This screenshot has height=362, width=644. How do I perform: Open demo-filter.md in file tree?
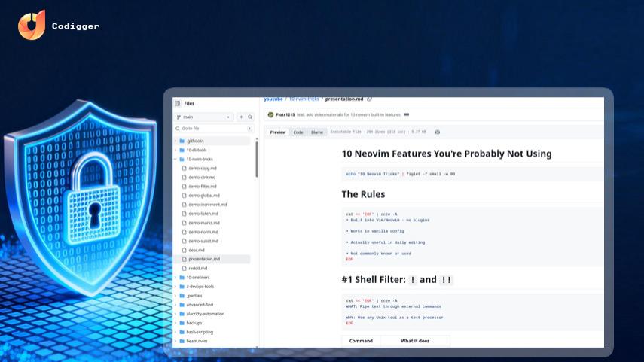203,187
